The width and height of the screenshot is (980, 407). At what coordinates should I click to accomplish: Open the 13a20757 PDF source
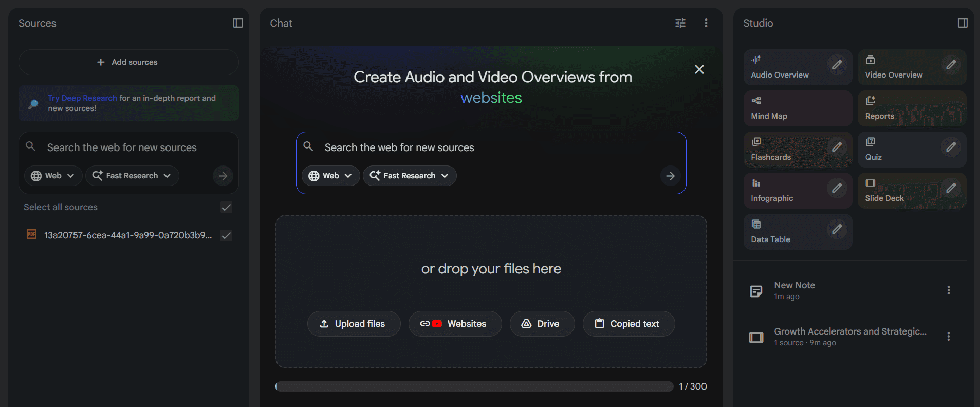[x=128, y=235]
